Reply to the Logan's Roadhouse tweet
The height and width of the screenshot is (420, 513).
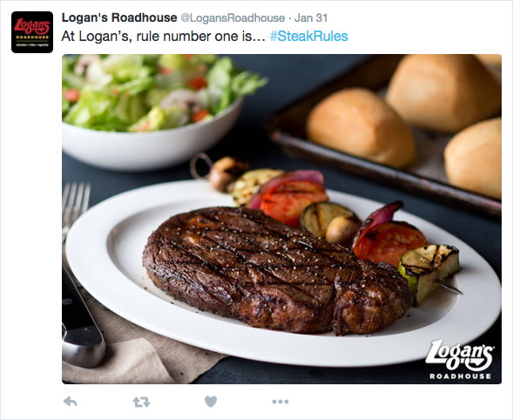70,402
